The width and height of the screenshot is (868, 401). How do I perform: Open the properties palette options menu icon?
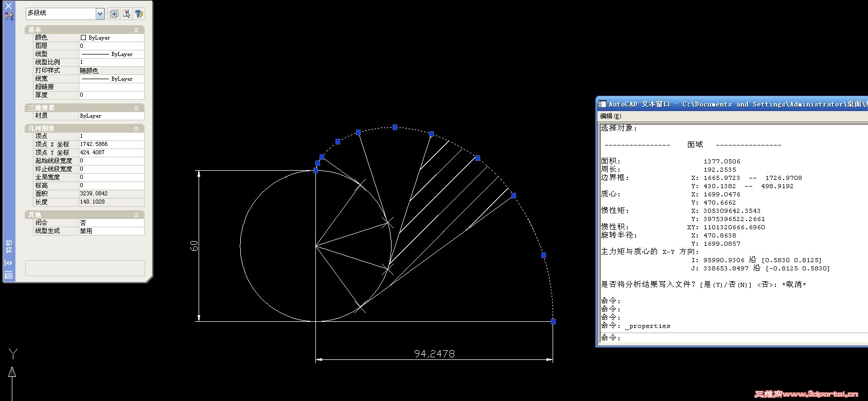[x=9, y=275]
